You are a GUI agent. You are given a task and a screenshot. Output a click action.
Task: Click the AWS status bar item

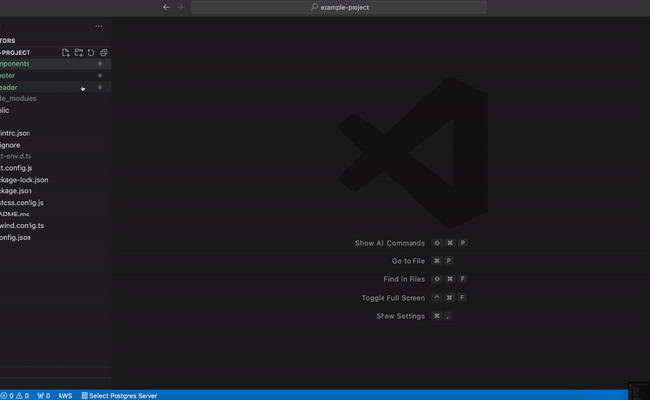[65, 396]
